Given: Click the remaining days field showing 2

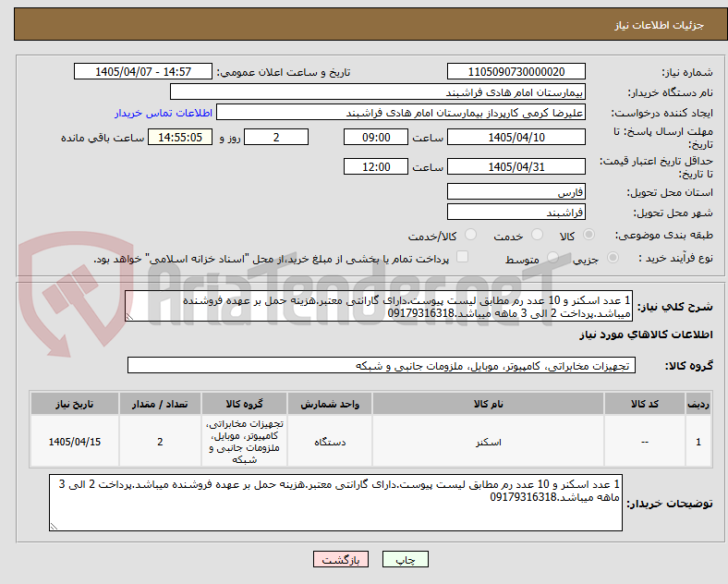Looking at the screenshot, I should pos(276,138).
